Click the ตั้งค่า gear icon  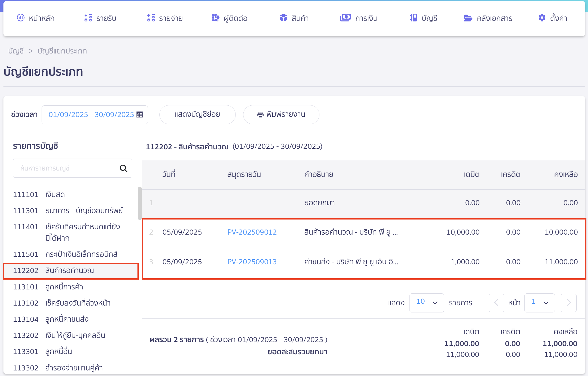click(542, 18)
